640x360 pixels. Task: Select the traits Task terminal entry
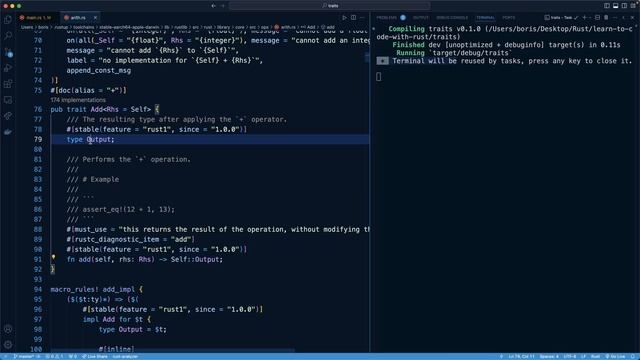[562, 18]
